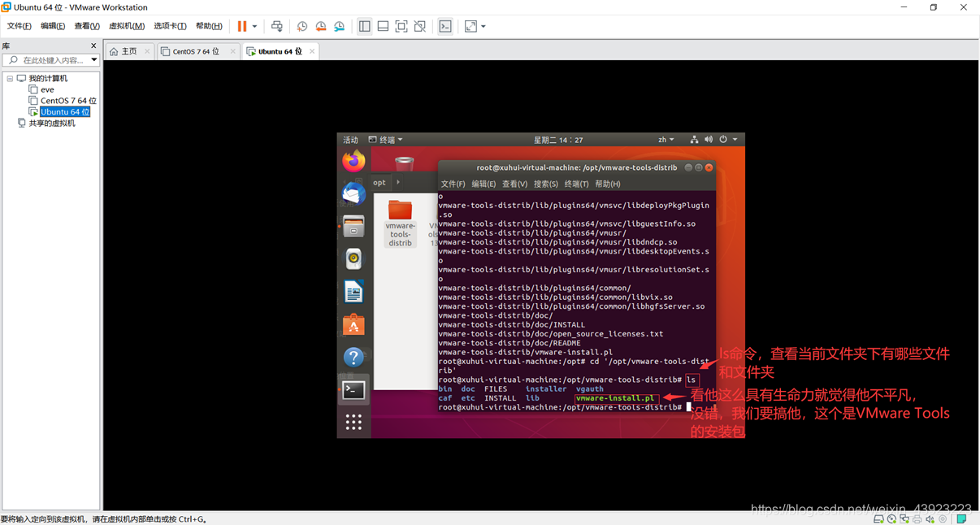Open Ubuntu Software from the dock
The image size is (980, 525).
(353, 325)
